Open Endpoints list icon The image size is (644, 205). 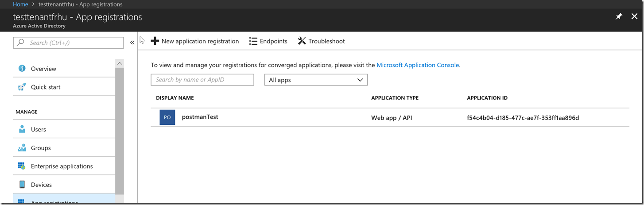253,41
